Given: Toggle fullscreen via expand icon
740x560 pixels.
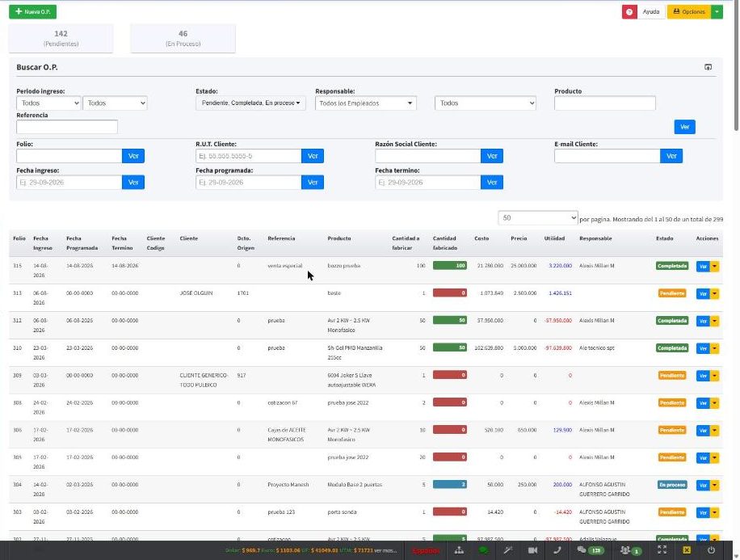Looking at the screenshot, I should (x=662, y=550).
